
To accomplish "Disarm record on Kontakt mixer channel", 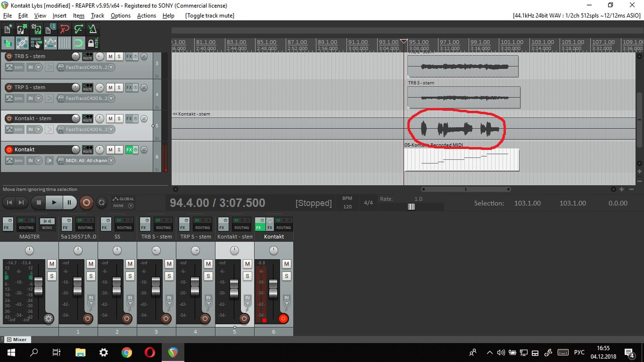I will (x=283, y=319).
